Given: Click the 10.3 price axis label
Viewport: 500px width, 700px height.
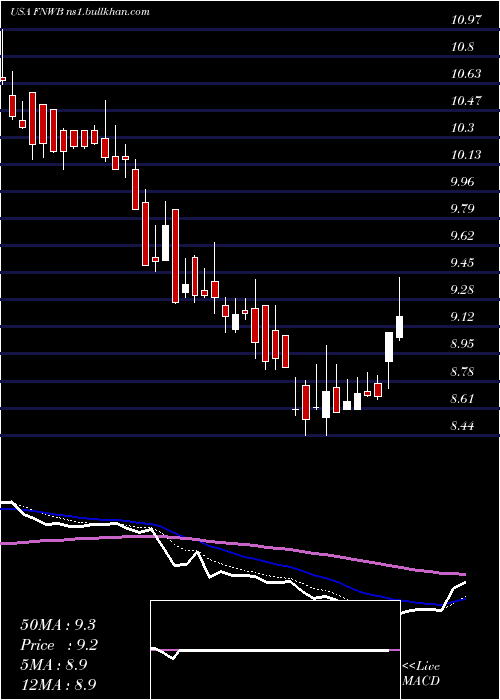Looking at the screenshot, I should click(x=462, y=128).
